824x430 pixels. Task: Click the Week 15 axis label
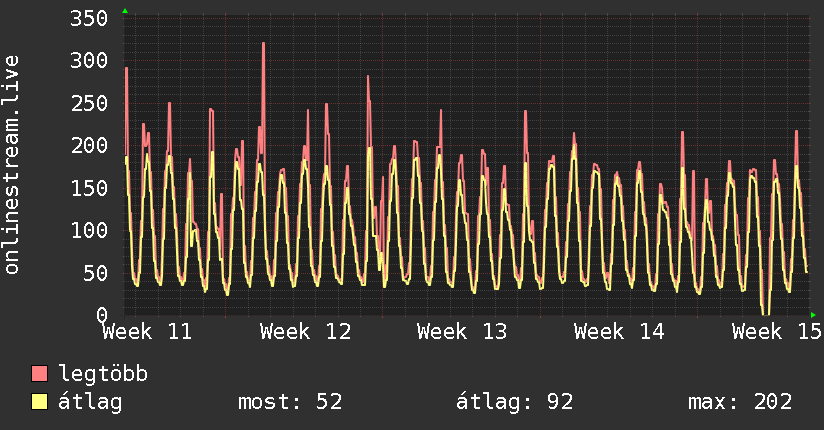[x=777, y=332]
